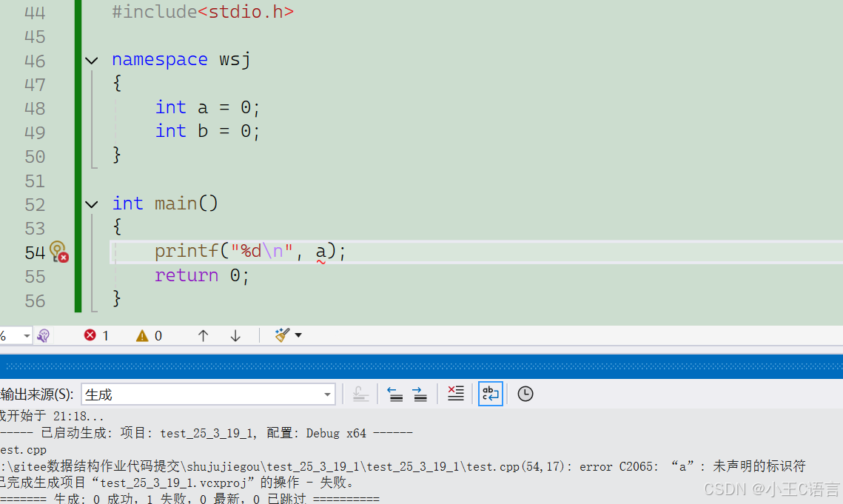Click line number 48
The height and width of the screenshot is (504, 843).
tap(35, 109)
